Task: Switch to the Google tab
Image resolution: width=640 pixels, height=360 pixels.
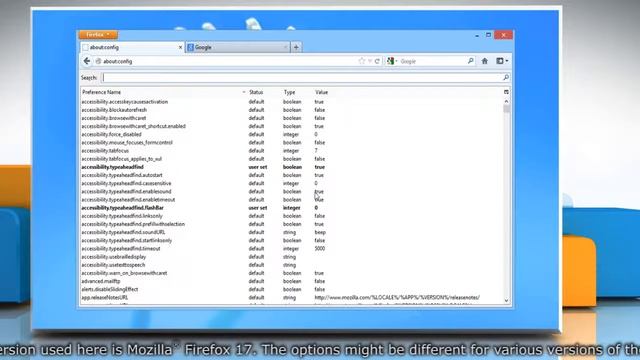Action: pos(238,47)
